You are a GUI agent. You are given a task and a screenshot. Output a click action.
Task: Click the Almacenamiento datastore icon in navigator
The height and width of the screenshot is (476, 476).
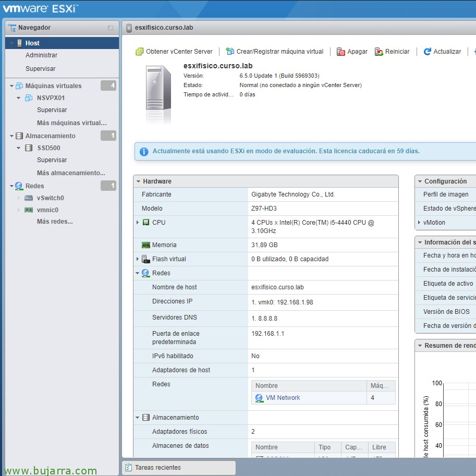[x=19, y=136]
